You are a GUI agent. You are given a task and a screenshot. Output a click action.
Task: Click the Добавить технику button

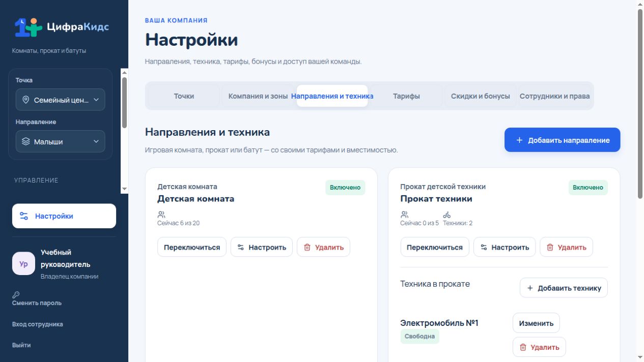pos(564,288)
